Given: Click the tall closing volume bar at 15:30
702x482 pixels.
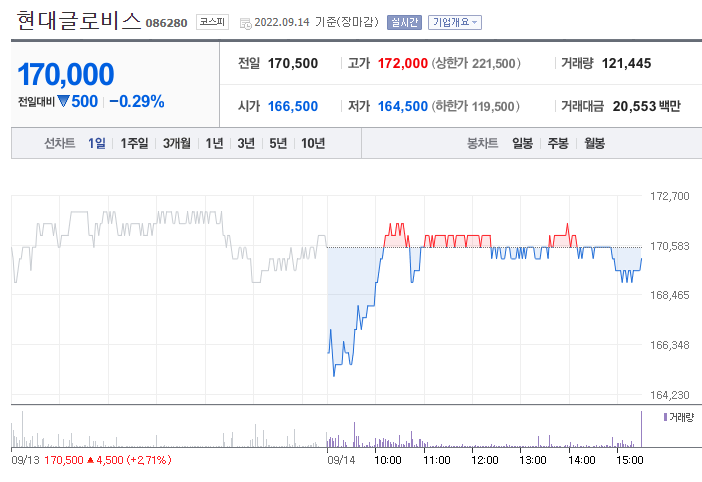Looking at the screenshot, I should [x=641, y=429].
